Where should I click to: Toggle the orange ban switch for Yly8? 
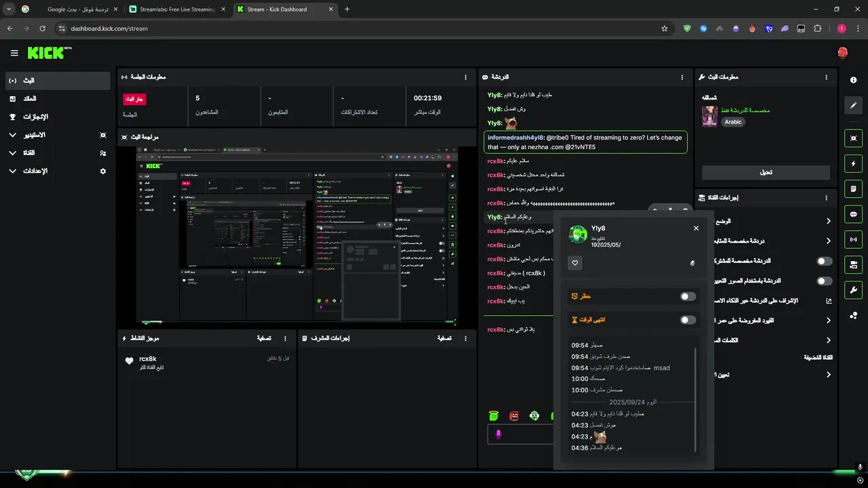[x=688, y=296]
